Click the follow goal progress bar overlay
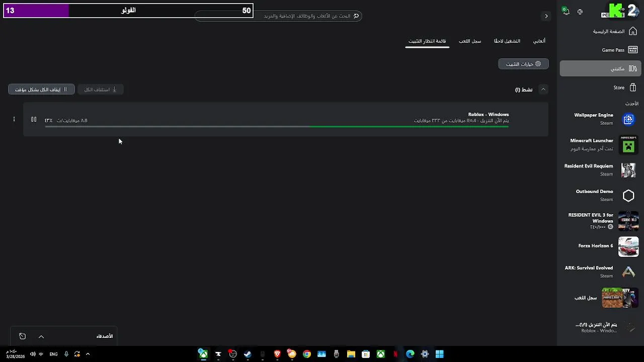This screenshot has height=362, width=644. click(x=128, y=10)
